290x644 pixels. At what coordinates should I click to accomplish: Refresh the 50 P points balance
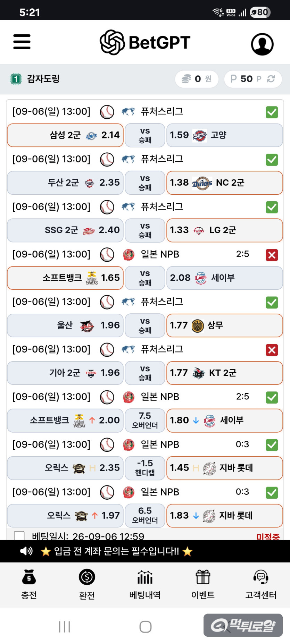(x=271, y=79)
